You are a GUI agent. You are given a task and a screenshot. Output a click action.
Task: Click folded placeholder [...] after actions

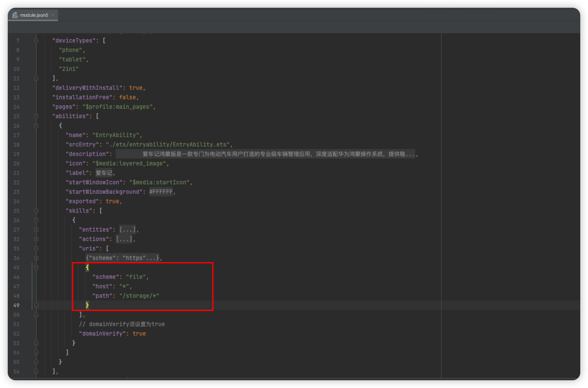(124, 239)
